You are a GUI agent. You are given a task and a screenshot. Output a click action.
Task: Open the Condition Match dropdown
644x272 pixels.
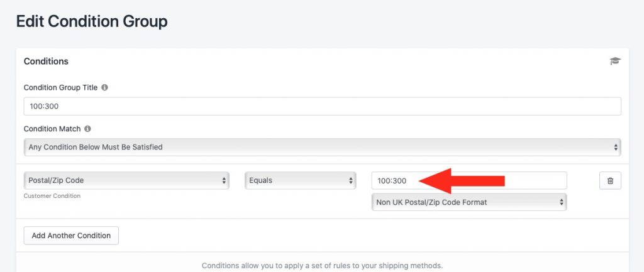[x=323, y=147]
